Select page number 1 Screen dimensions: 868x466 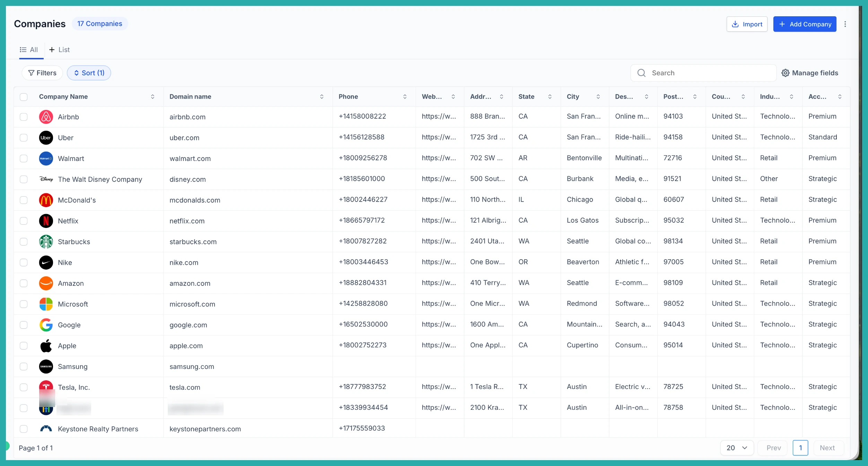(800, 448)
